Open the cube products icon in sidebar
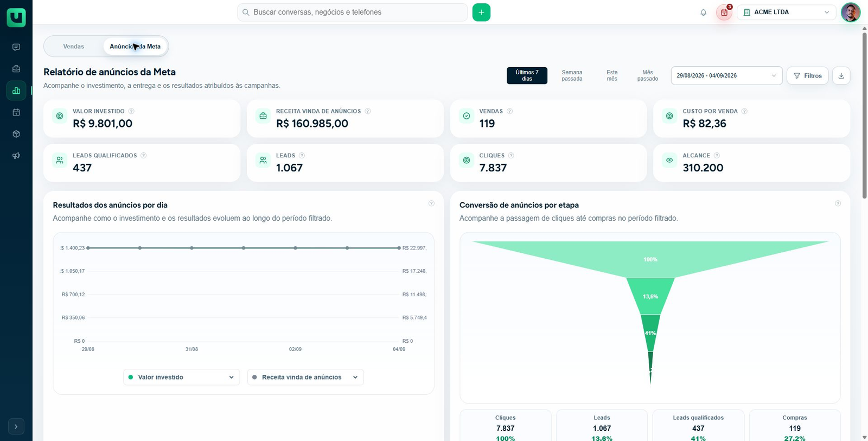 pos(16,134)
